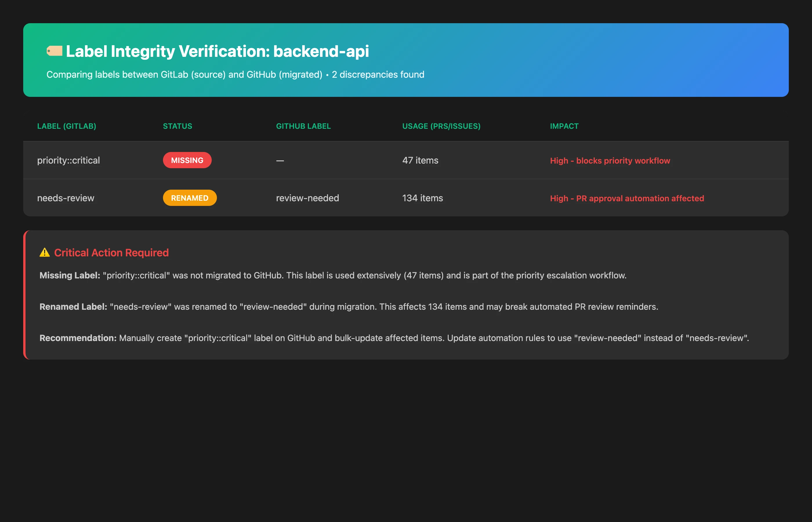812x522 pixels.
Task: Select the priority::critical label cell
Action: [68, 160]
